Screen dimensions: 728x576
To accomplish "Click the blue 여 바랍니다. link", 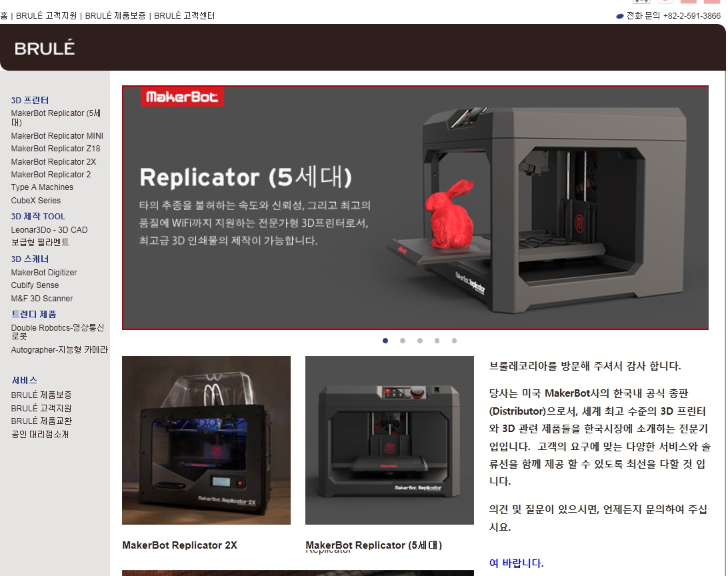I will tap(516, 563).
